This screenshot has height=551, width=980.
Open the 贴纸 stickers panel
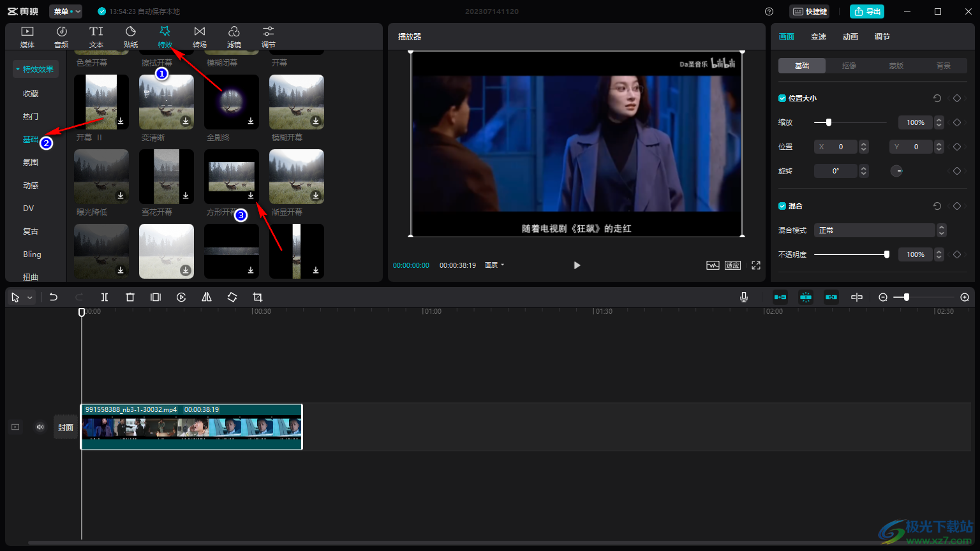point(131,37)
